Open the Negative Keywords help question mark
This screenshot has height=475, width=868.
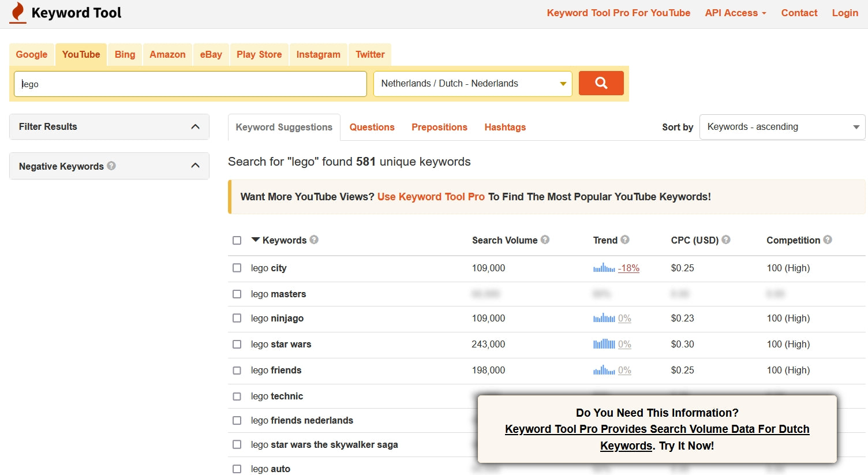click(111, 166)
